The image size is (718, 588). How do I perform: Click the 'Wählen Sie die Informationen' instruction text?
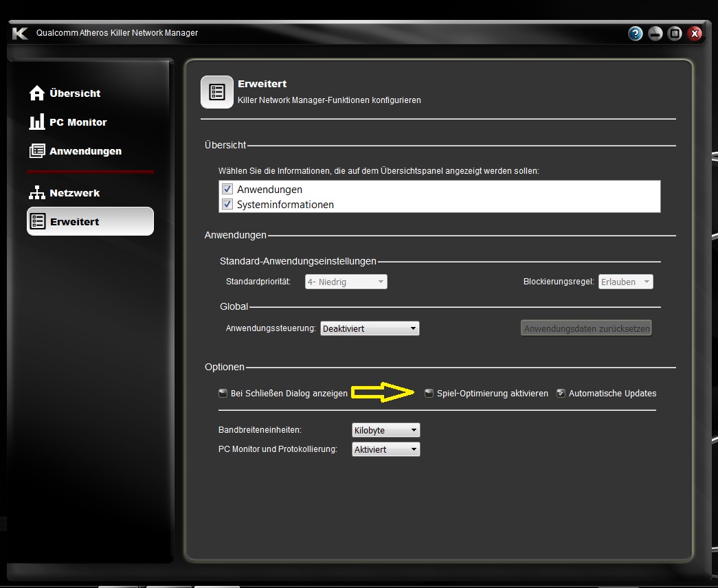[378, 171]
